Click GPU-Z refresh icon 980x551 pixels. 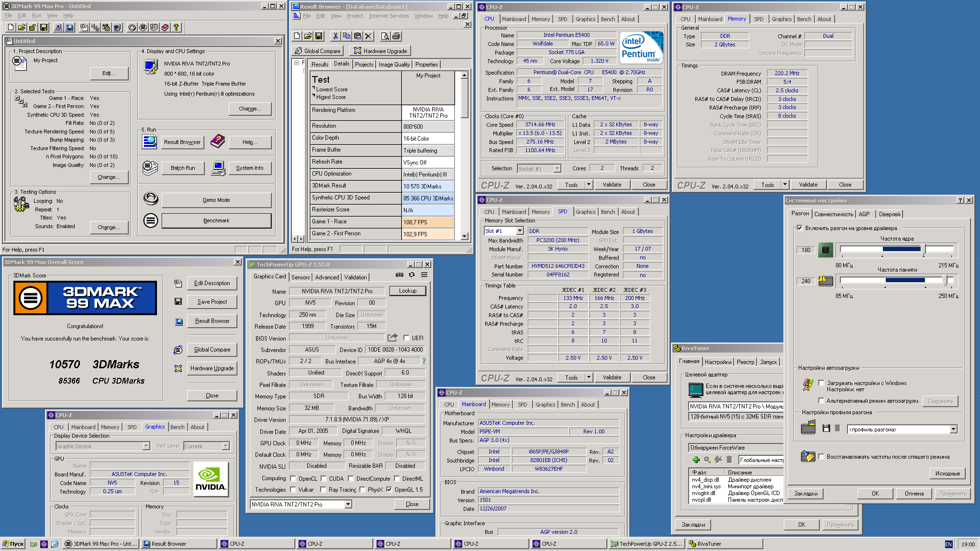pyautogui.click(x=412, y=275)
